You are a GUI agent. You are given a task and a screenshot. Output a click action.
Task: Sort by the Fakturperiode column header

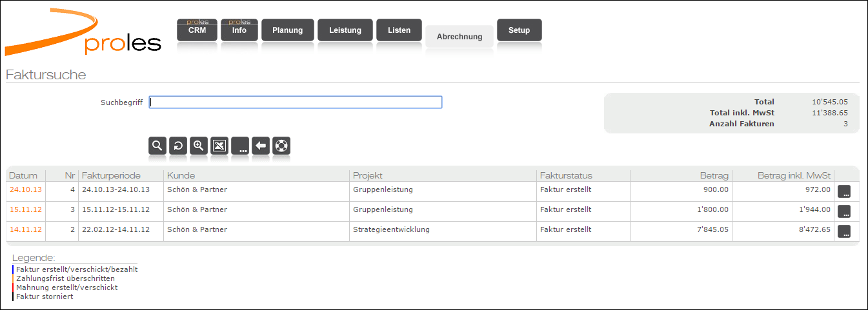[111, 175]
